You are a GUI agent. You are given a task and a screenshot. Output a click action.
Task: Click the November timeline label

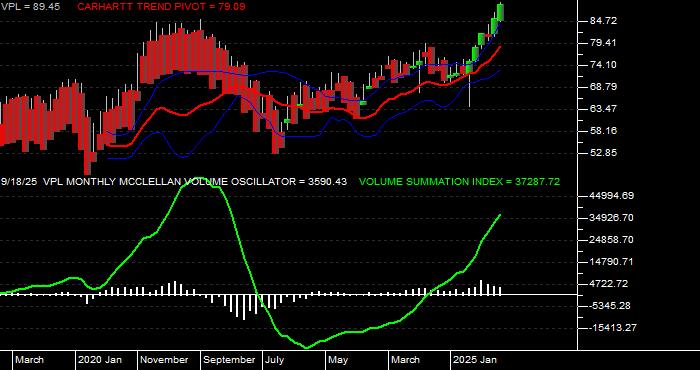tap(165, 360)
